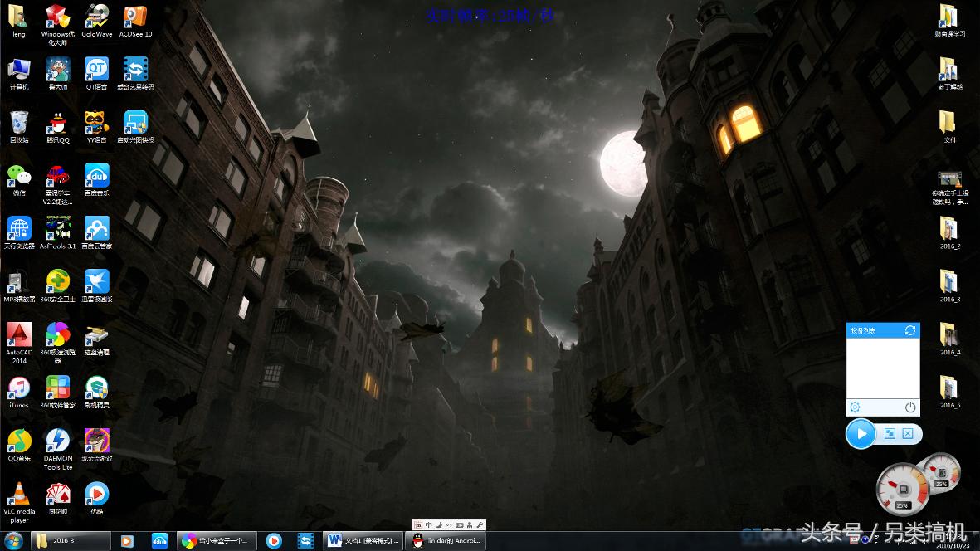Open the WeChat desktop icon
Viewport: 980px width, 551px height.
click(x=18, y=176)
